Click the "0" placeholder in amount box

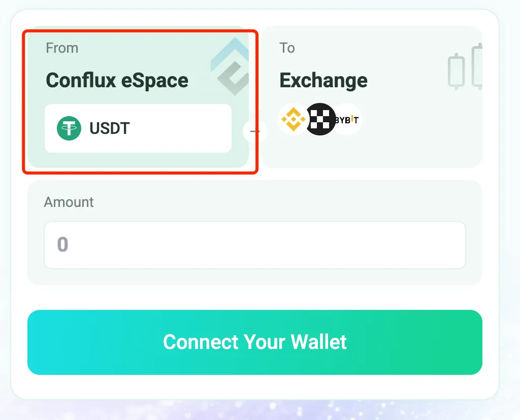click(62, 244)
